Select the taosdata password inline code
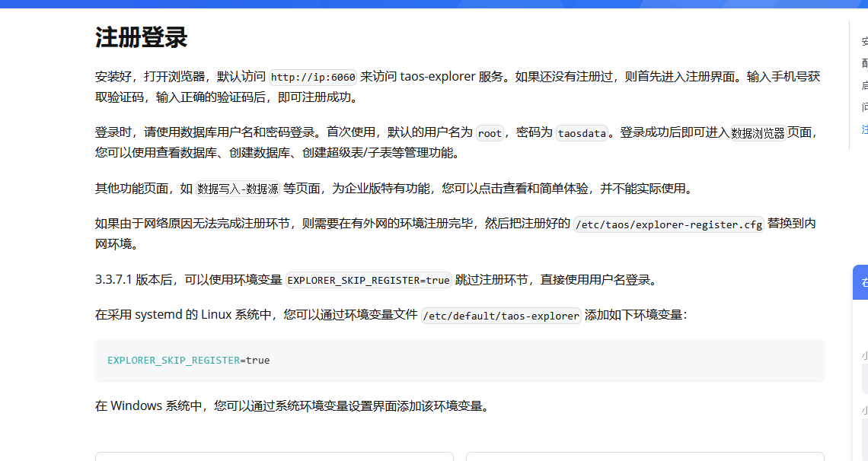This screenshot has width=868, height=461. 582,133
